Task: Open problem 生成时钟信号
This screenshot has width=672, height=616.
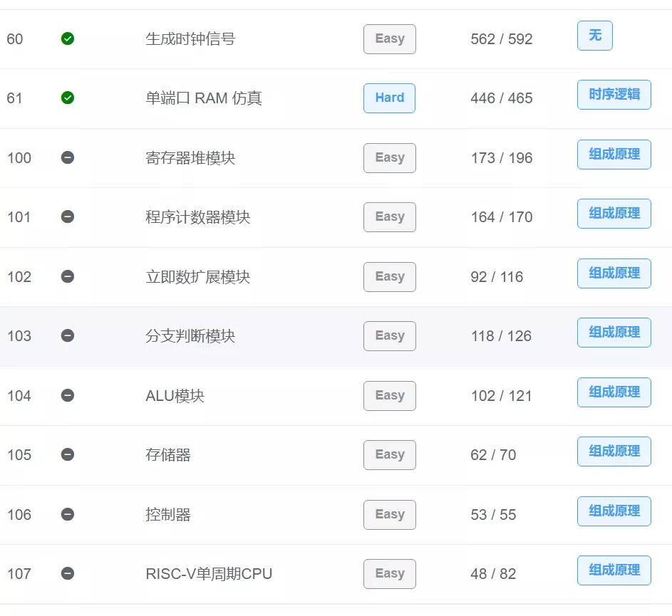Action: coord(190,39)
